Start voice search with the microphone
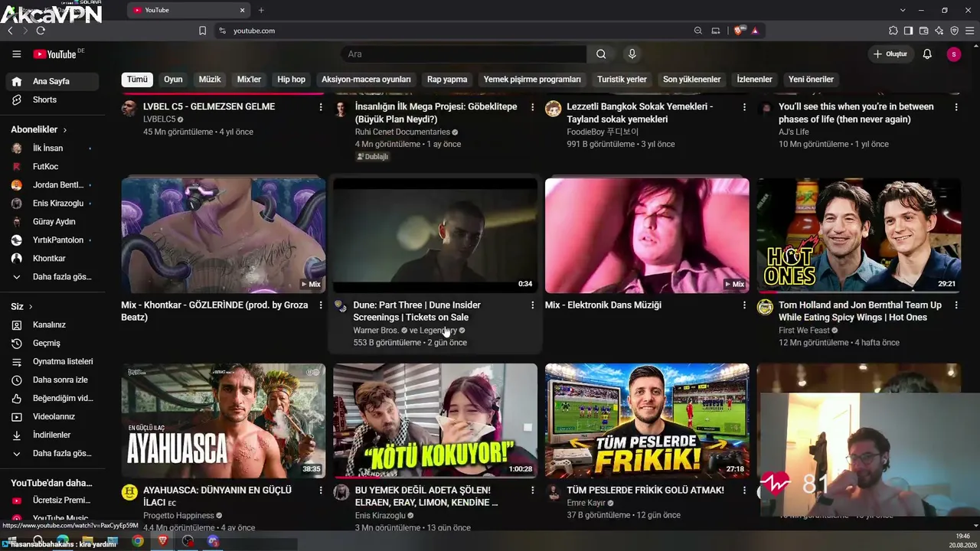The height and width of the screenshot is (551, 980). click(x=632, y=54)
